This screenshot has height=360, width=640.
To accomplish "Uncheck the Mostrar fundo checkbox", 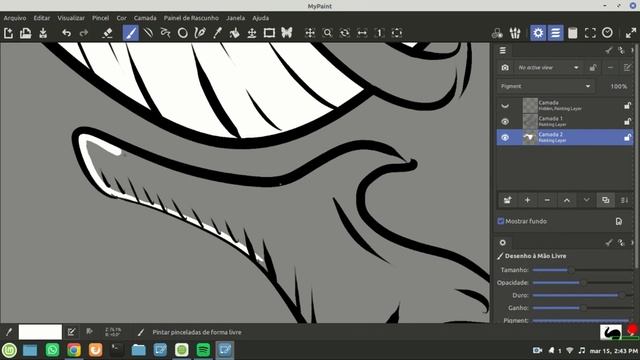I will coord(501,221).
